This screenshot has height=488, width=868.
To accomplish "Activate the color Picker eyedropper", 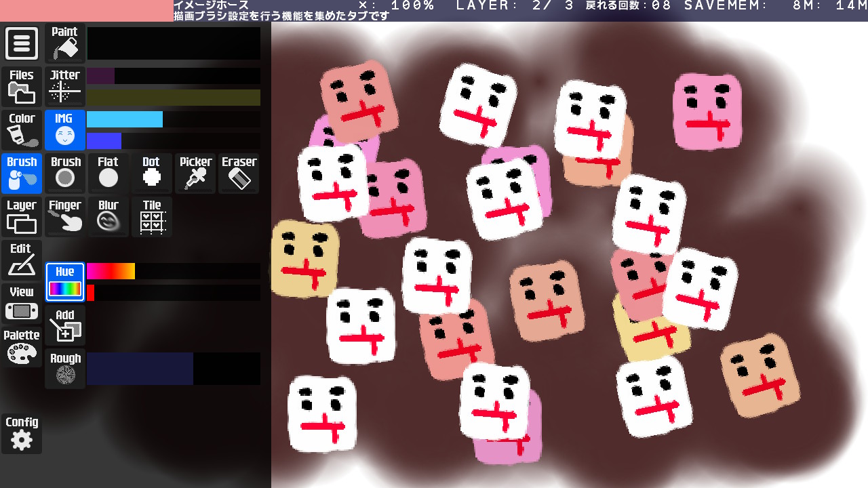I will coord(195,173).
